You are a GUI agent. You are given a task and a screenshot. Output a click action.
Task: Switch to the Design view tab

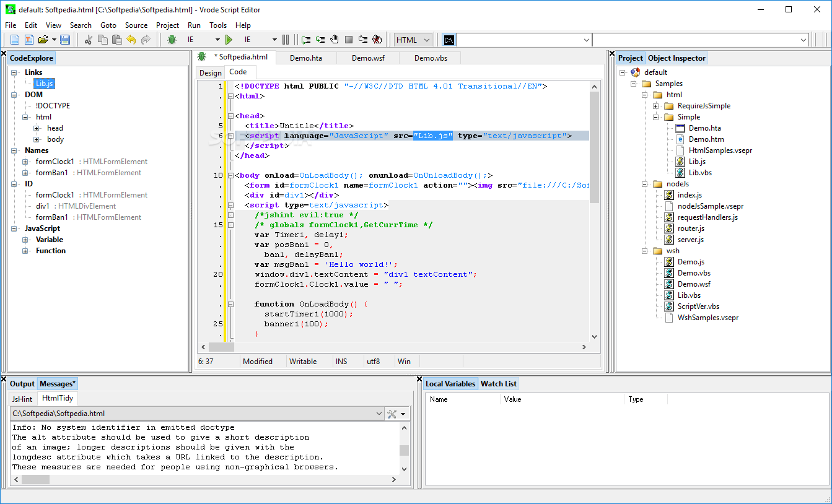[210, 73]
